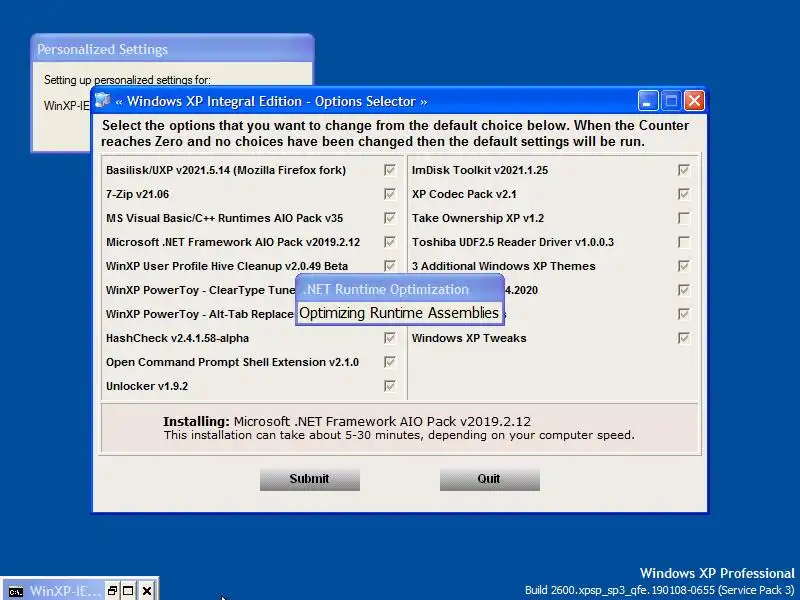Viewport: 800px width, 600px height.
Task: Click the Quit button
Action: (489, 480)
